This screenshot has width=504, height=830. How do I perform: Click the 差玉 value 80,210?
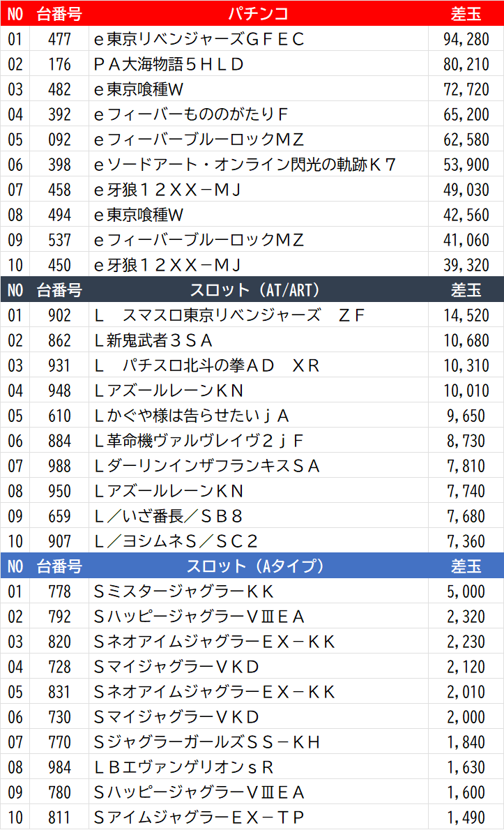(466, 64)
